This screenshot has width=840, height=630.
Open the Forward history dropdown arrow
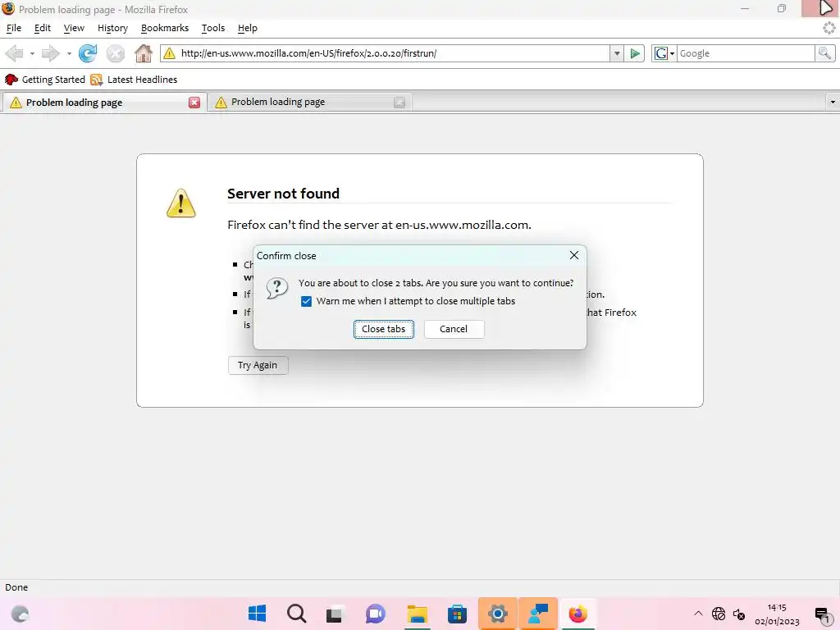69,53
